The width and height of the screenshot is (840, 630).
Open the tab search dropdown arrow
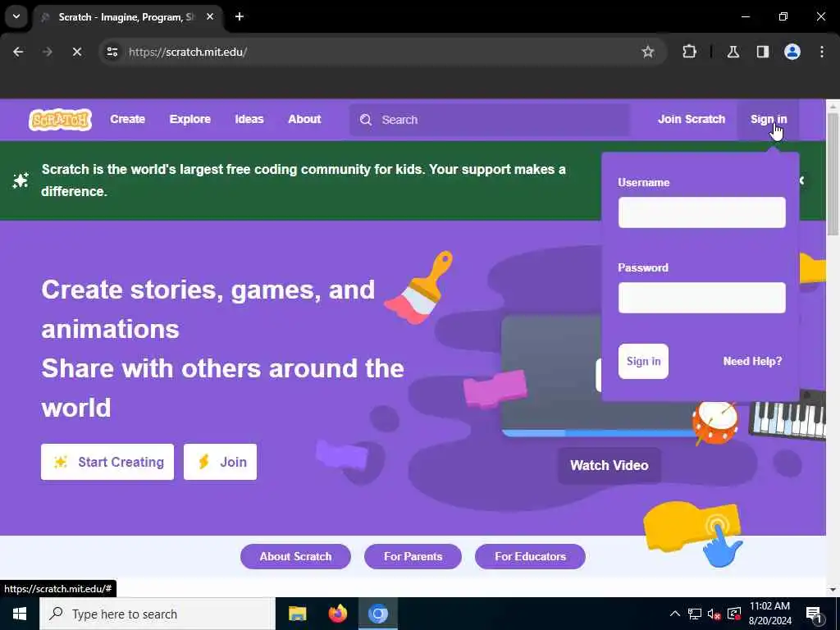pos(16,16)
